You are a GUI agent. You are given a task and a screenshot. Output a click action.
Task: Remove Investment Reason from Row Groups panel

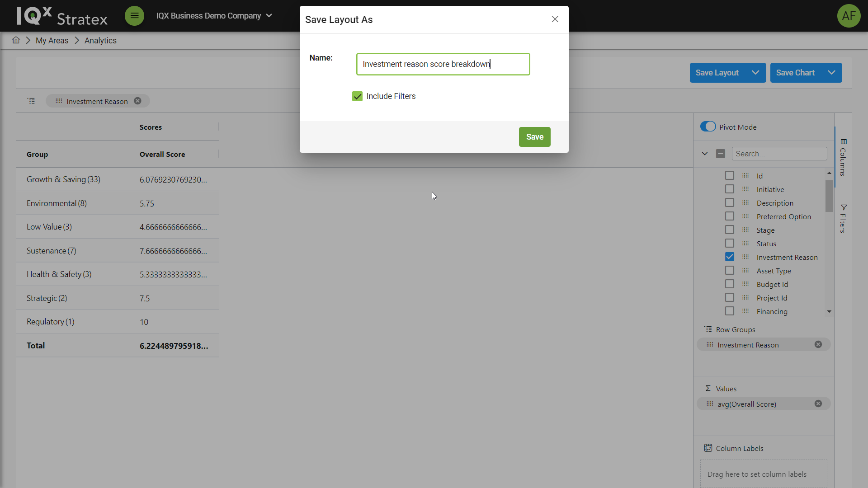click(x=818, y=345)
